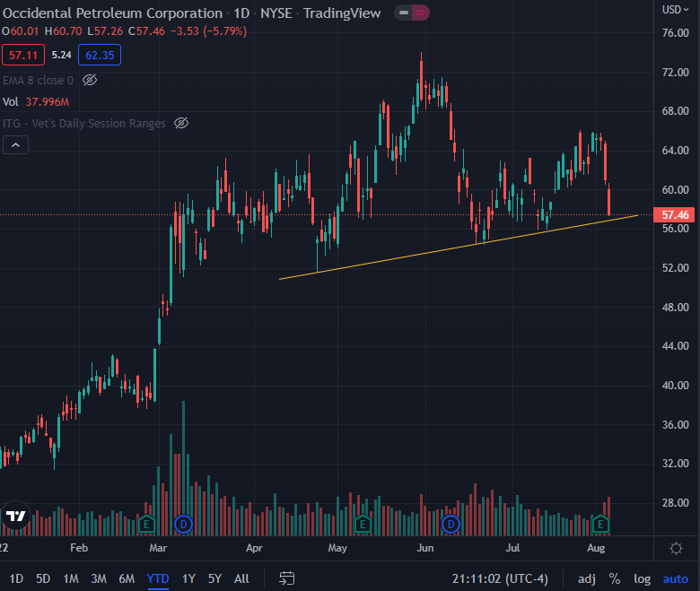Click the blue buy price 62.35 button
Image resolution: width=700 pixels, height=591 pixels.
coord(100,55)
